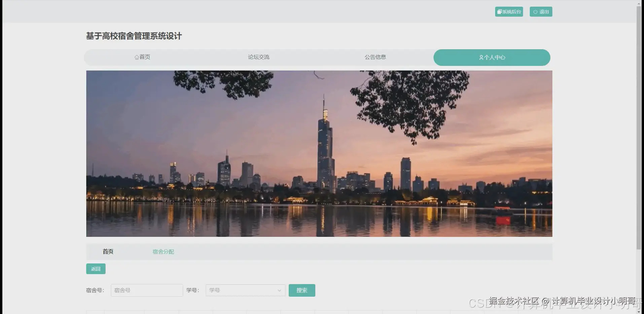Click the 首页 breadcrumb below the banner
The image size is (644, 314).
(x=108, y=251)
